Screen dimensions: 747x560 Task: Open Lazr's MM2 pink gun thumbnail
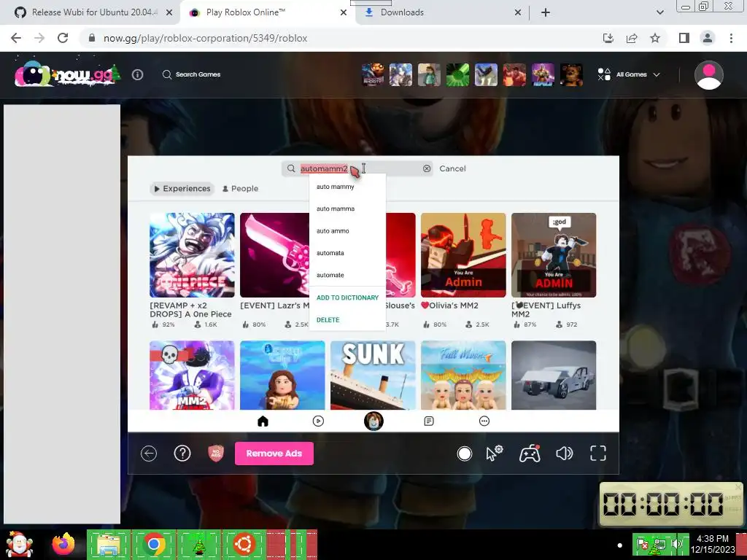point(275,255)
